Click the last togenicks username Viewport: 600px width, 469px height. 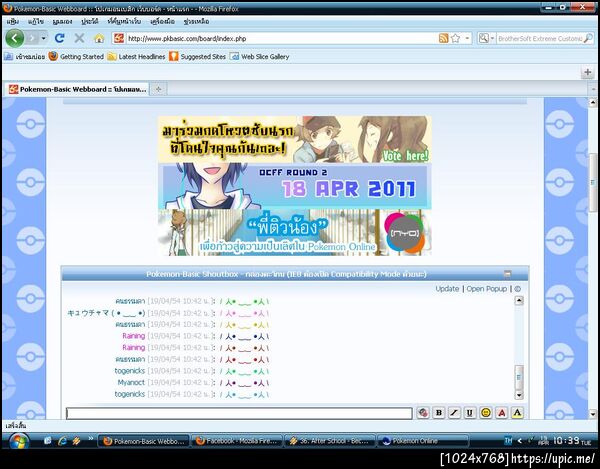point(130,394)
